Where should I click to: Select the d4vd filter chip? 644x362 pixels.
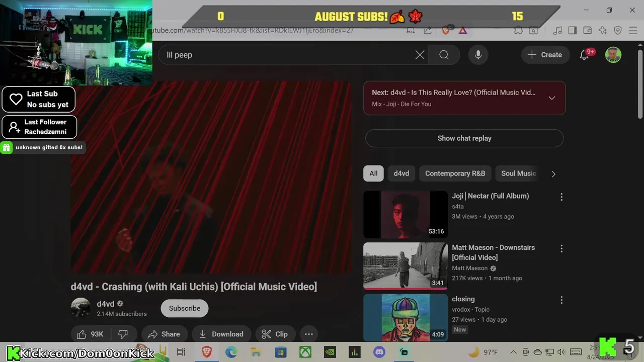coord(401,173)
